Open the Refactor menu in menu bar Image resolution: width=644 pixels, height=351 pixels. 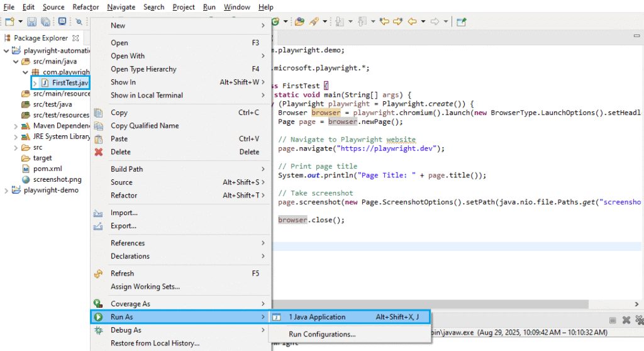coord(86,7)
